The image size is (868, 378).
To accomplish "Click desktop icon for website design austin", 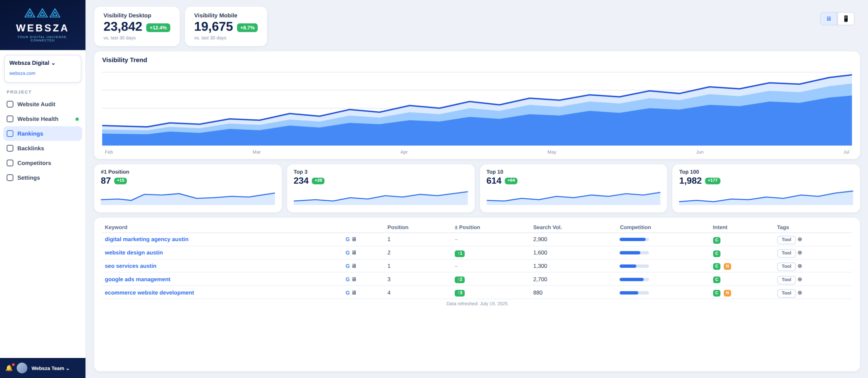I will tap(354, 253).
